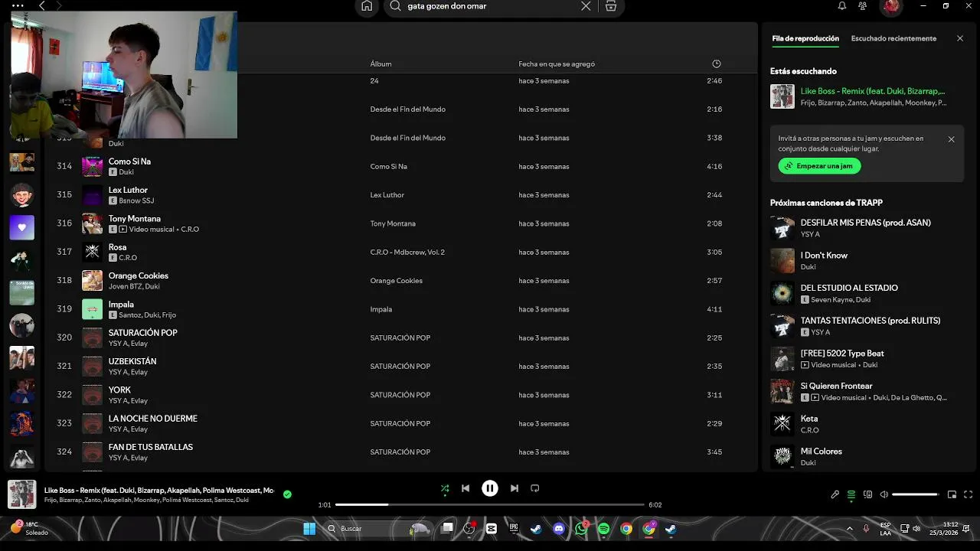Open the Browse icon beside the search bar
The height and width of the screenshot is (551, 980).
611,6
